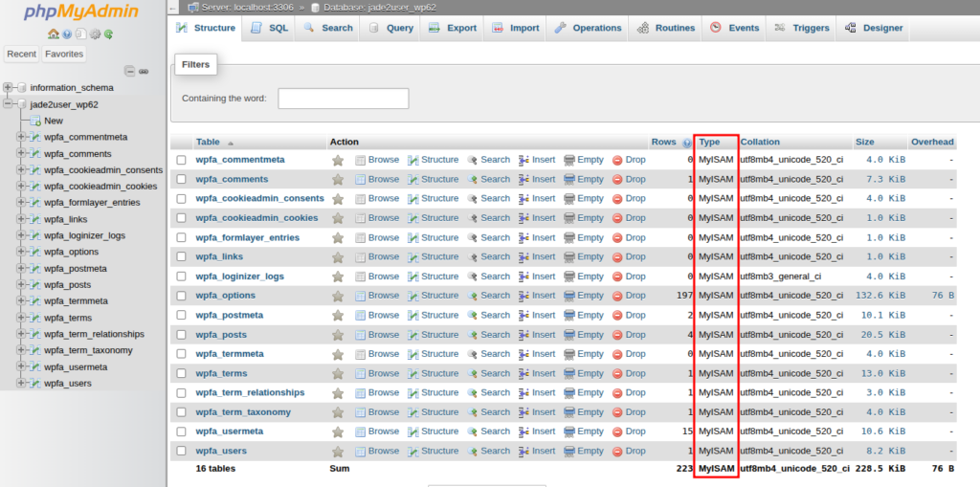Tick the wpfa_options row checkbox
The width and height of the screenshot is (980, 487).
pyautogui.click(x=181, y=296)
